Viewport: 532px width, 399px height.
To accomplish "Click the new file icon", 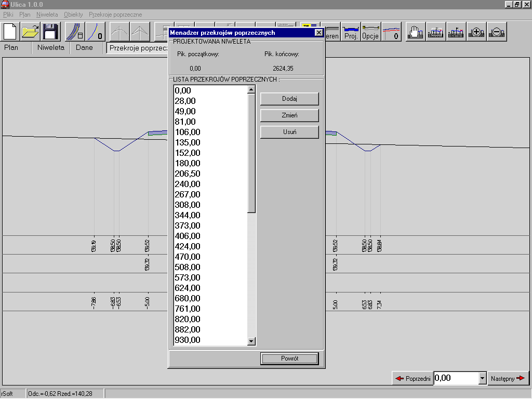I will [x=11, y=32].
